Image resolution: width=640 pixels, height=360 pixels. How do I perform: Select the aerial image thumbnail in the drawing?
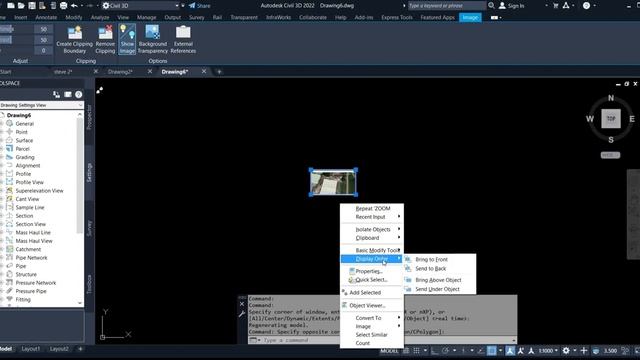(x=333, y=182)
